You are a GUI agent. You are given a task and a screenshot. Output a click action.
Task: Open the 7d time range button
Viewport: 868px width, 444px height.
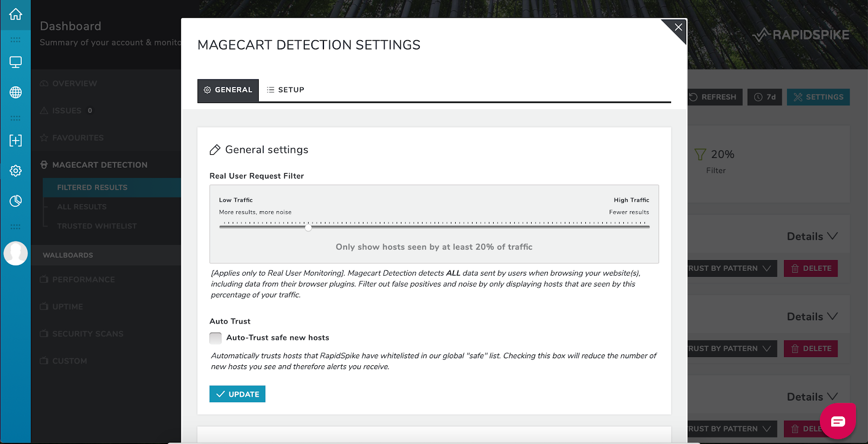tap(765, 97)
